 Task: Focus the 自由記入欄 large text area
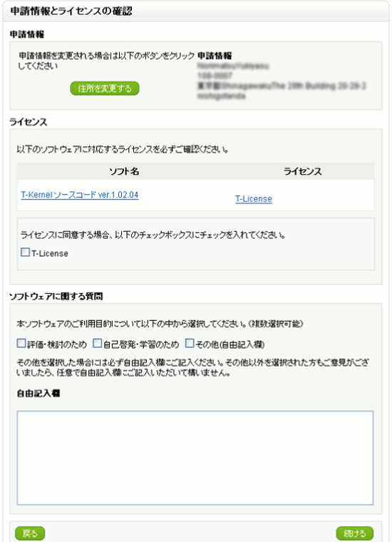(195, 458)
